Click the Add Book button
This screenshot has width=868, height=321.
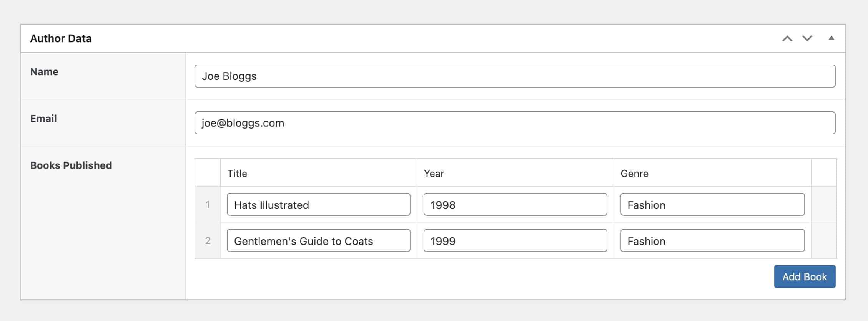tap(804, 276)
